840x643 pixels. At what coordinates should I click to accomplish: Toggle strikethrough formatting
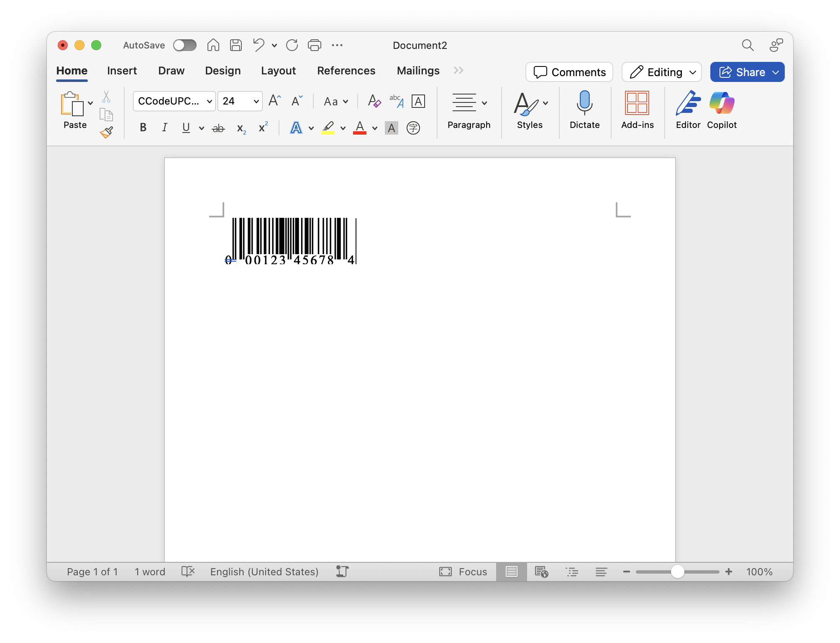(x=218, y=128)
